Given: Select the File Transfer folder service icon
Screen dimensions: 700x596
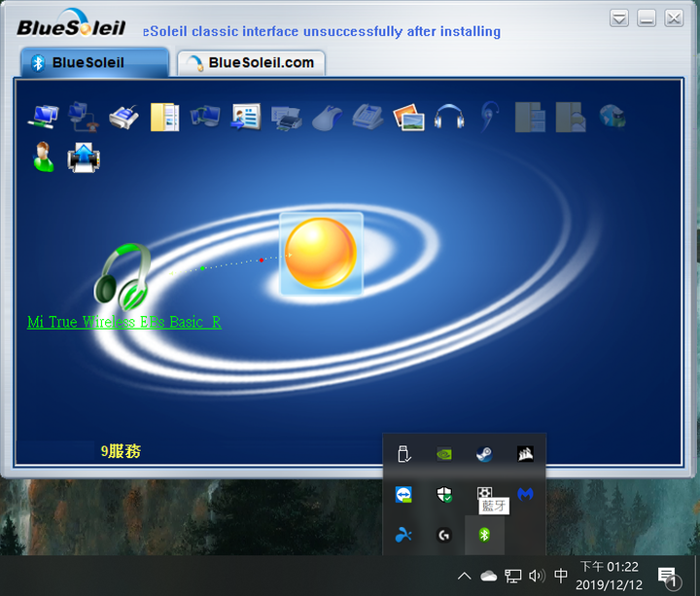Looking at the screenshot, I should click(x=164, y=118).
